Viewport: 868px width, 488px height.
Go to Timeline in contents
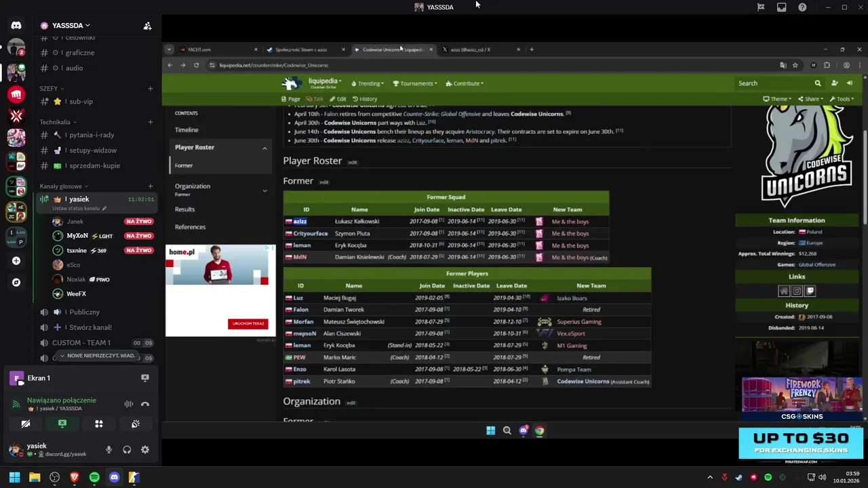point(186,130)
